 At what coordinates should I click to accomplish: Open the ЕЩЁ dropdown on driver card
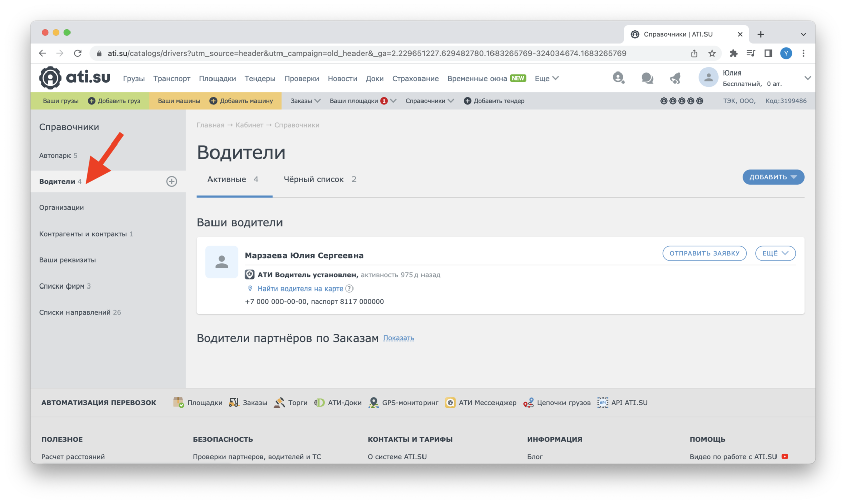(x=775, y=253)
